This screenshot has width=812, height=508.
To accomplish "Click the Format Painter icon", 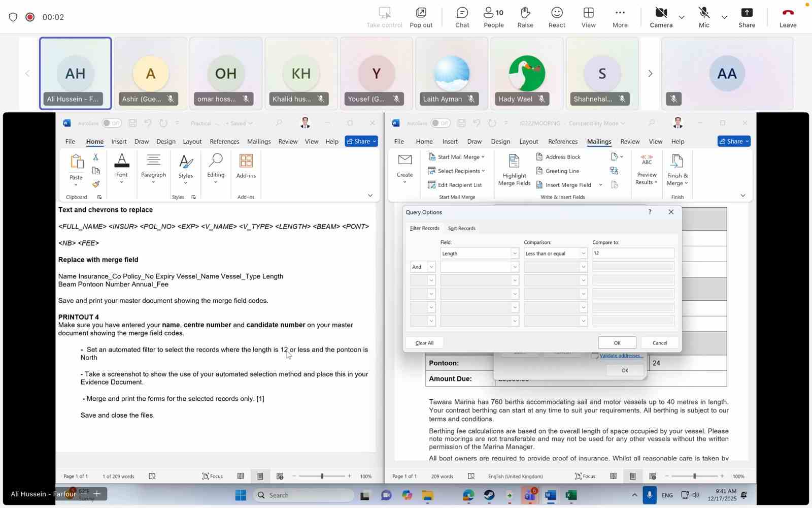I will pos(96,184).
